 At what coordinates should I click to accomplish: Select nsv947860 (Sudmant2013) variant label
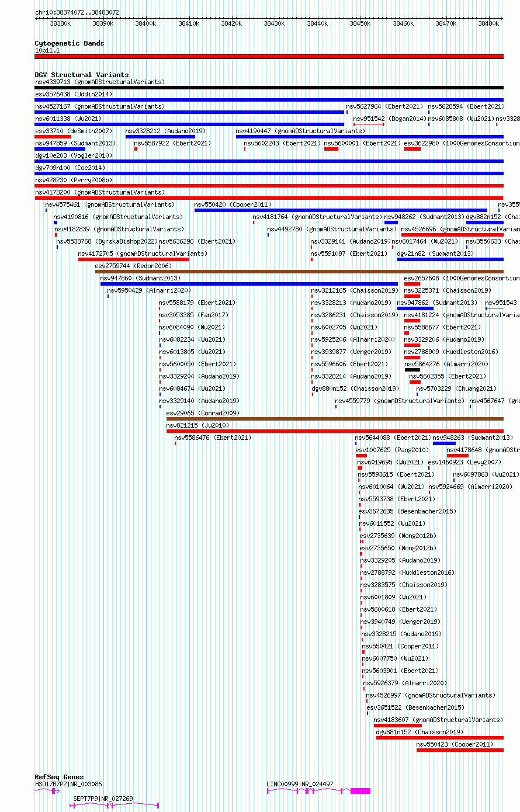pyautogui.click(x=140, y=278)
